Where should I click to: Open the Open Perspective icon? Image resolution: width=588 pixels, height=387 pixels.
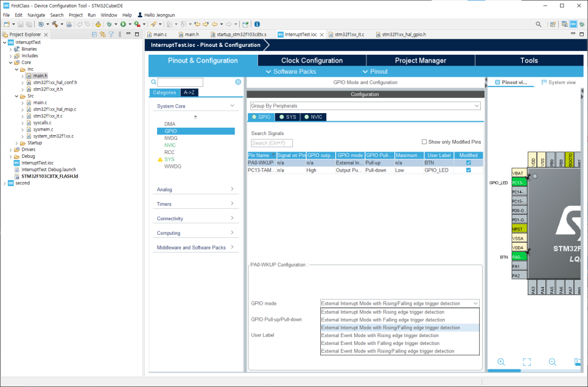pyautogui.click(x=553, y=24)
